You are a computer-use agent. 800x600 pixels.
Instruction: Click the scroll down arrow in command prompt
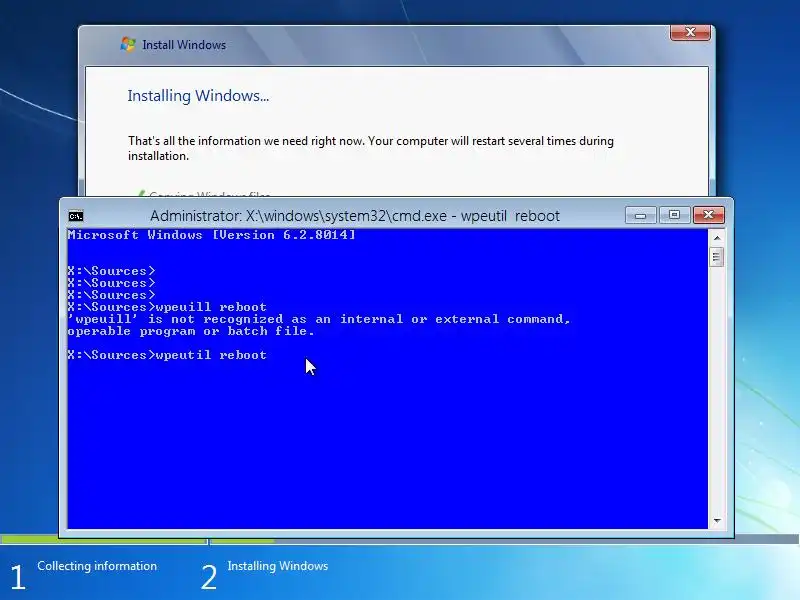click(717, 521)
